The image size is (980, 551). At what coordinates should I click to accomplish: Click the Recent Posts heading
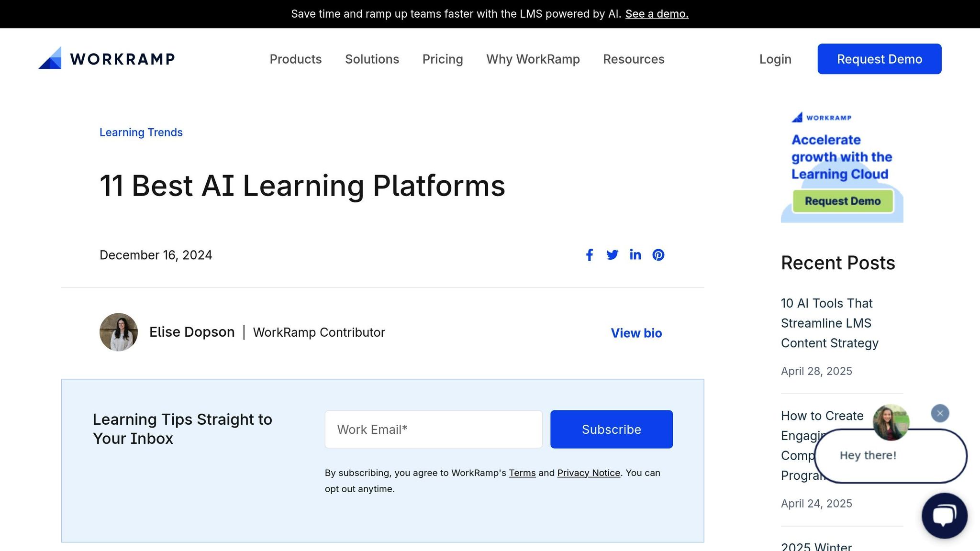point(838,263)
